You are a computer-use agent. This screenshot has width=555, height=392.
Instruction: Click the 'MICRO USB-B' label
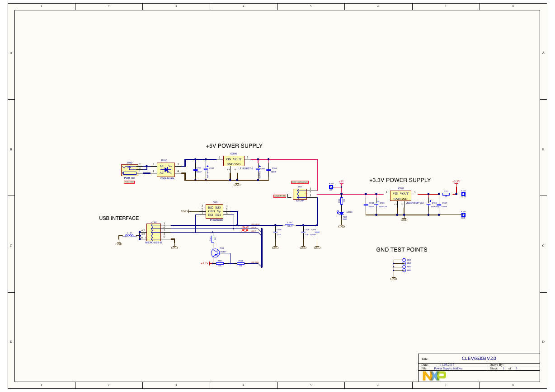coord(153,243)
